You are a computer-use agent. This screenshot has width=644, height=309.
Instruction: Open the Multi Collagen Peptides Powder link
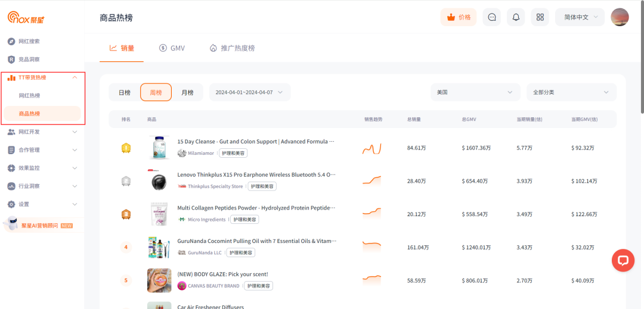click(x=256, y=208)
